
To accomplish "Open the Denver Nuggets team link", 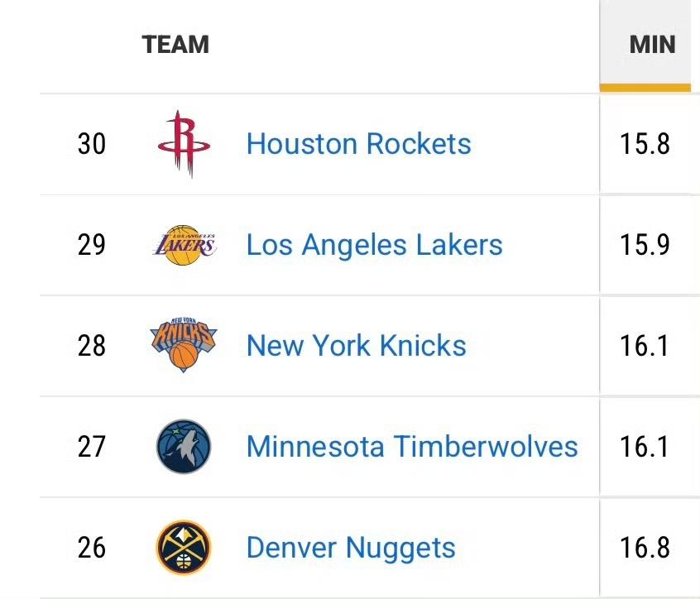I will coord(351,548).
